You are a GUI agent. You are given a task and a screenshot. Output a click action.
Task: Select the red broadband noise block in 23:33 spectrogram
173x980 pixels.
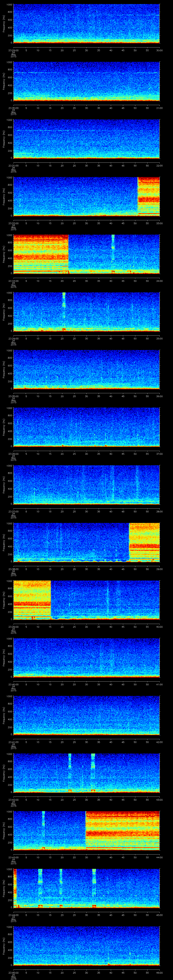pos(41,254)
